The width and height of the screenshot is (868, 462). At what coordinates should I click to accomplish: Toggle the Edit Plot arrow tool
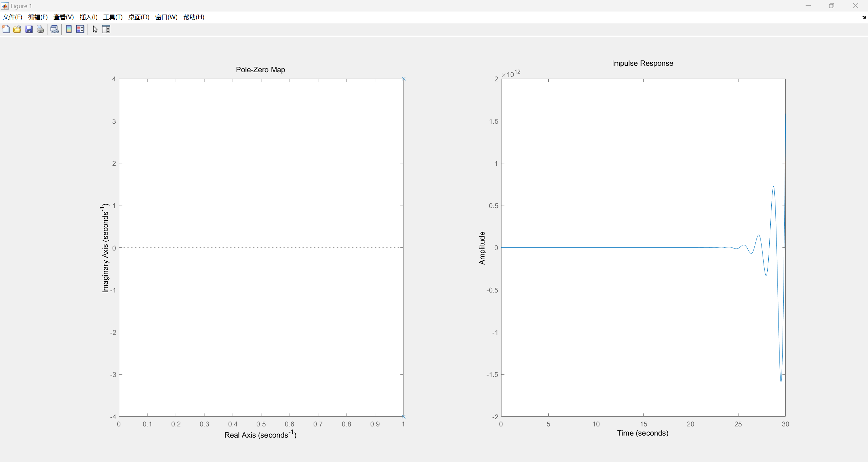click(x=95, y=29)
